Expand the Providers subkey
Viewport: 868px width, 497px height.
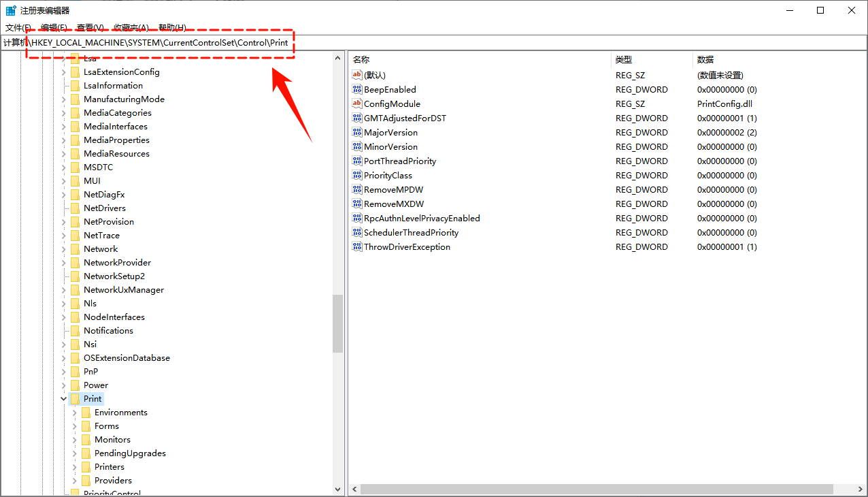click(x=75, y=481)
